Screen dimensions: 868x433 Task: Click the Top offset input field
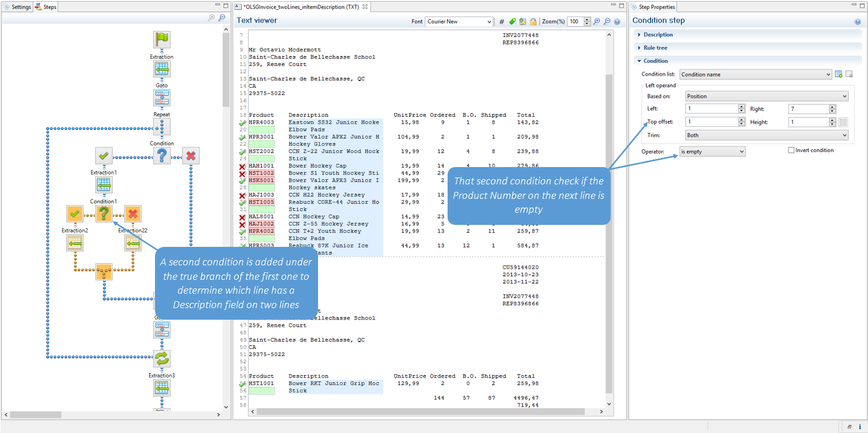point(711,122)
